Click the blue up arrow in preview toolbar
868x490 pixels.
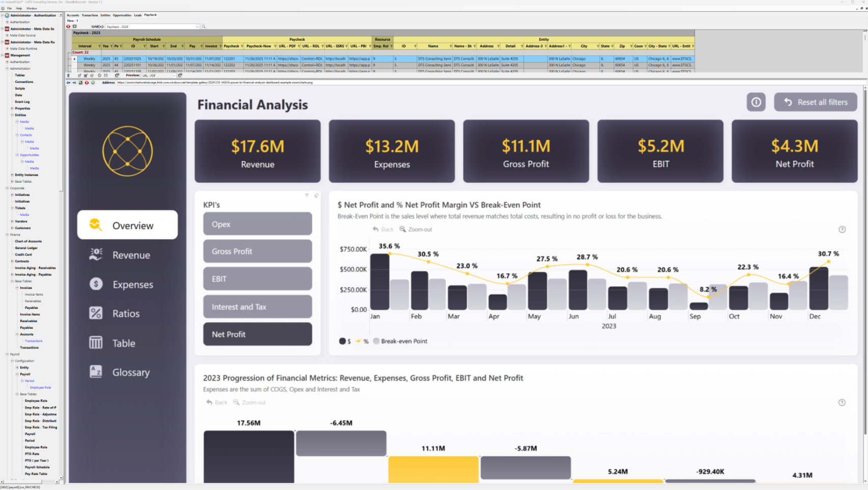(x=69, y=75)
